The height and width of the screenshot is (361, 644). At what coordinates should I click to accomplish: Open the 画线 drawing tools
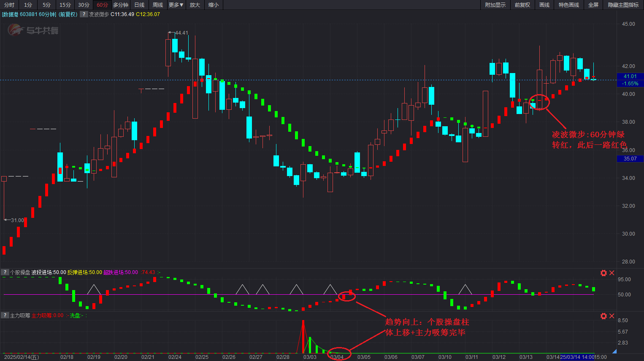(x=544, y=5)
